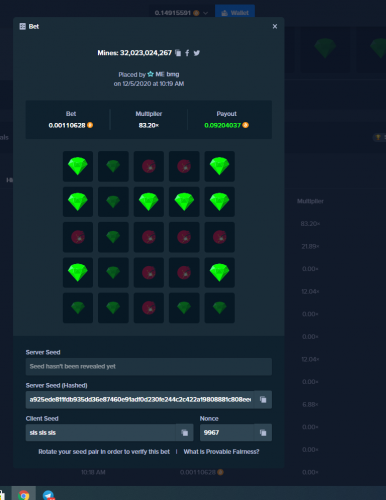Viewport: 386px width, 500px height.
Task: Click the first-row third-column mine tile
Action: tap(149, 166)
